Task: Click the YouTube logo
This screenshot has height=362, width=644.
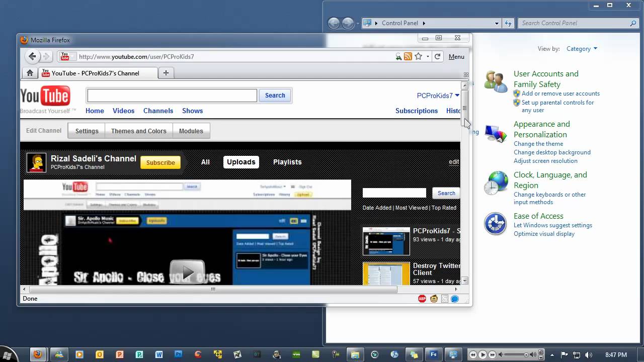Action: pos(45,96)
